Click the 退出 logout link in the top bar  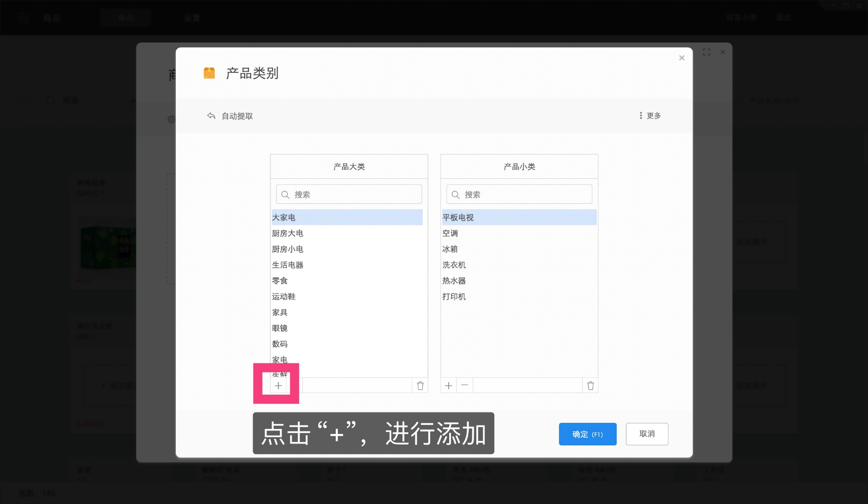783,18
